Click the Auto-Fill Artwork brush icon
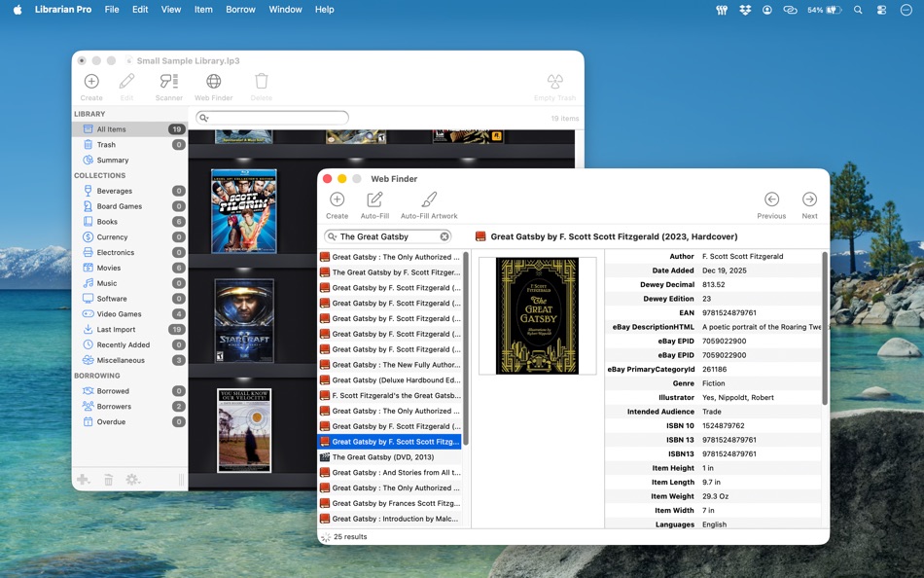 (x=429, y=200)
